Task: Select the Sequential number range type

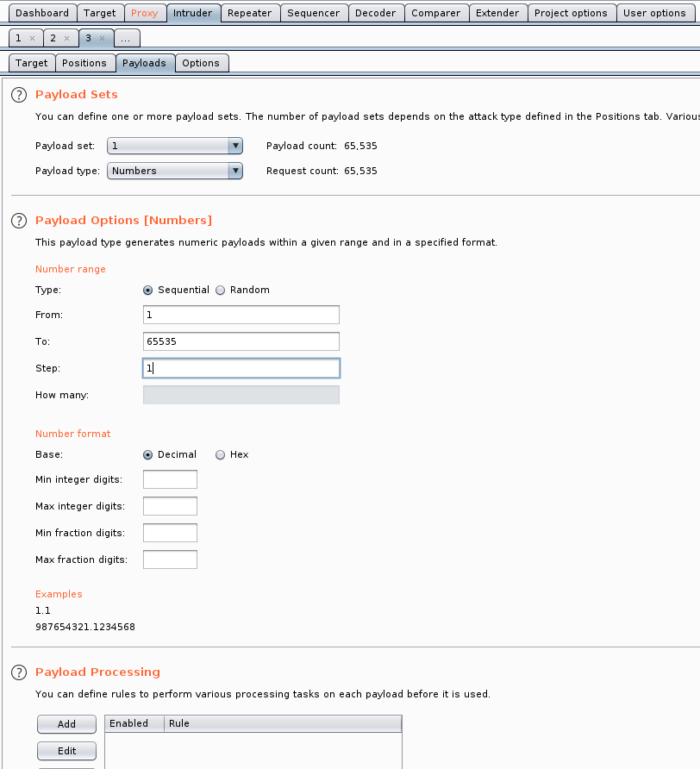Action: 148,291
